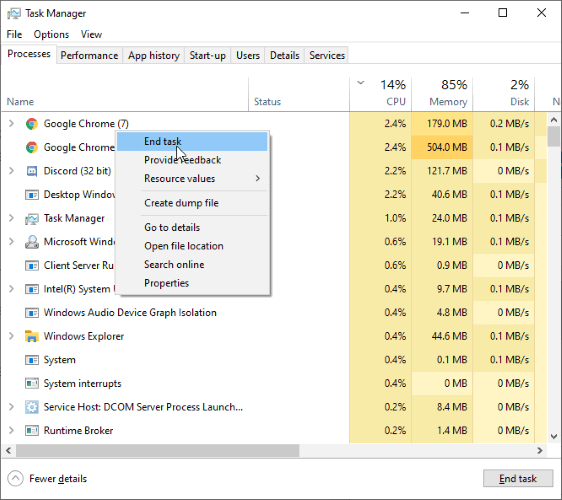Click the first Google Chrome (7) icon
The image size is (562, 500).
pos(32,124)
